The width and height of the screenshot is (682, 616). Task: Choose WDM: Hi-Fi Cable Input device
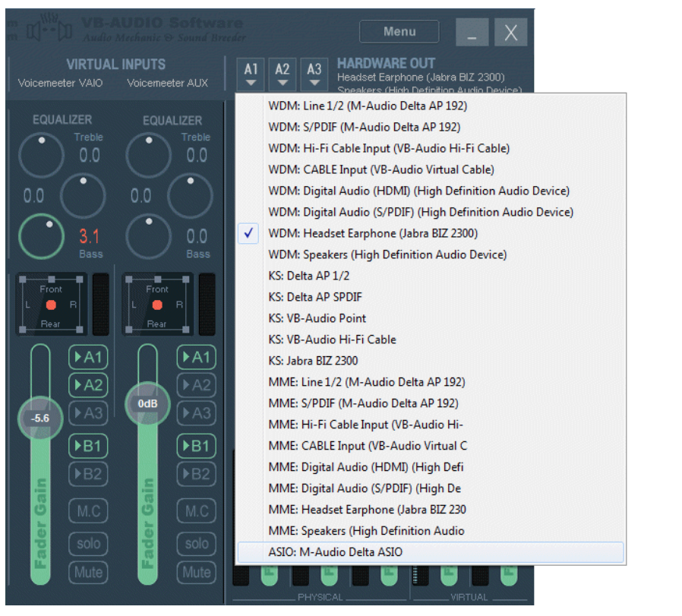point(431,148)
